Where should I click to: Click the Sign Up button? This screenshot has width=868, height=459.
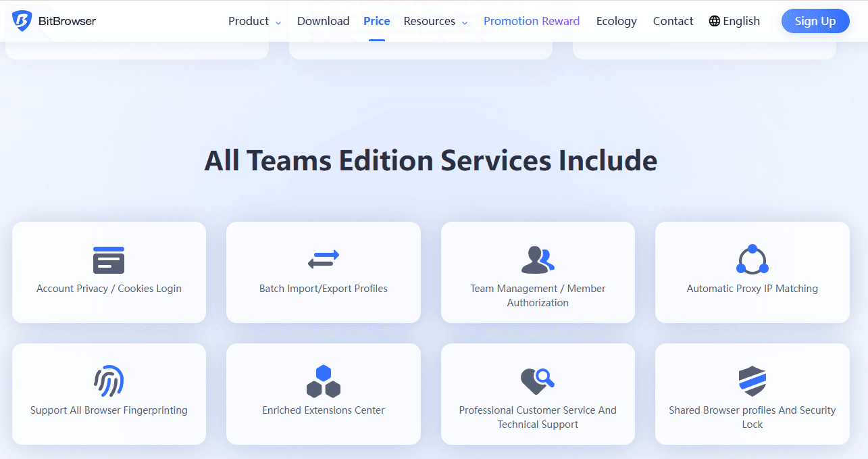(815, 21)
